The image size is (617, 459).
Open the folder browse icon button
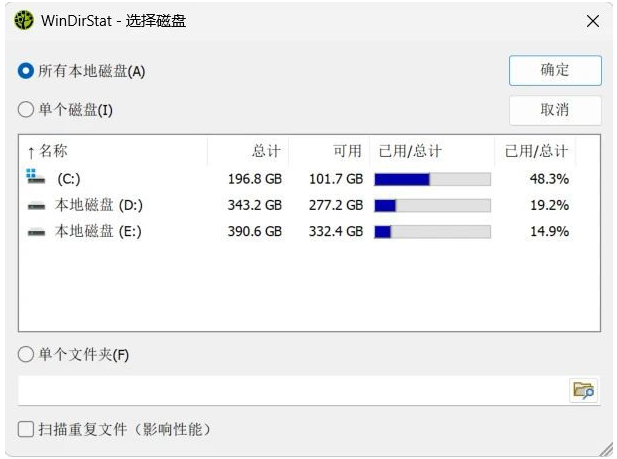tap(583, 390)
